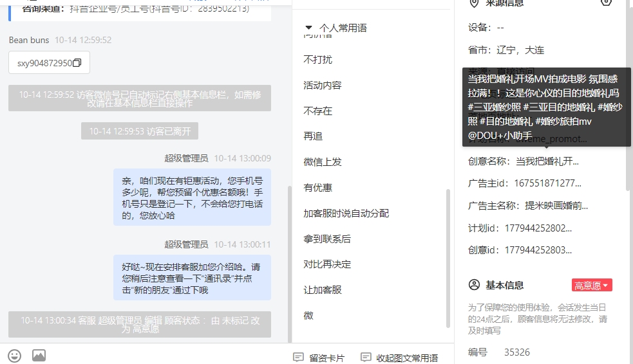Image resolution: width=633 pixels, height=364 pixels.
Task: Click the sxy904872950 message bubble
Action: point(49,63)
